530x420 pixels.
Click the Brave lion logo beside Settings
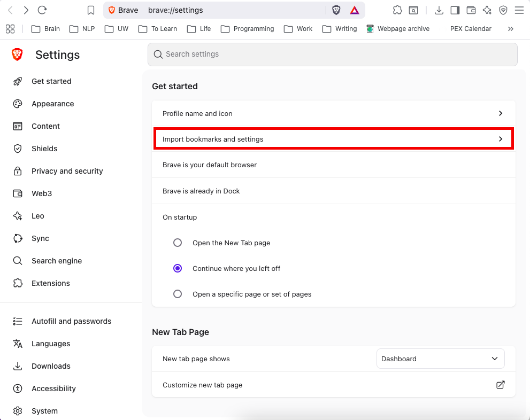pyautogui.click(x=17, y=55)
